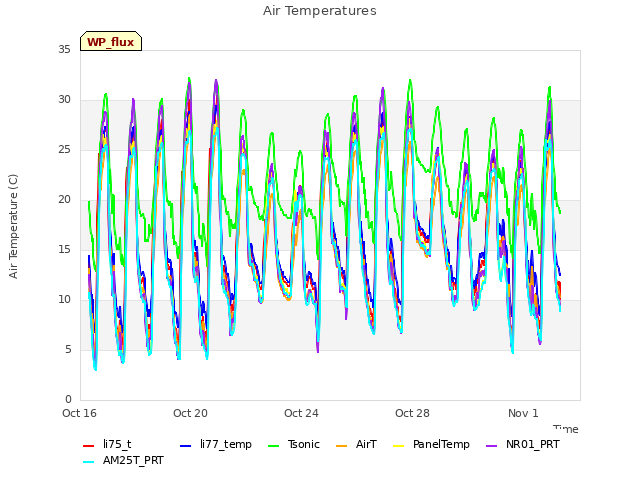Toggle the AM25T_PRT legend entry

[123, 461]
